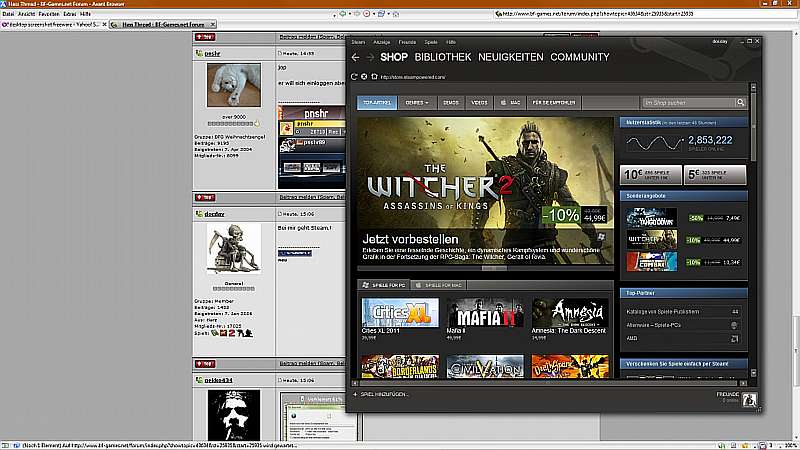Click in the Steam shop search field

point(688,103)
